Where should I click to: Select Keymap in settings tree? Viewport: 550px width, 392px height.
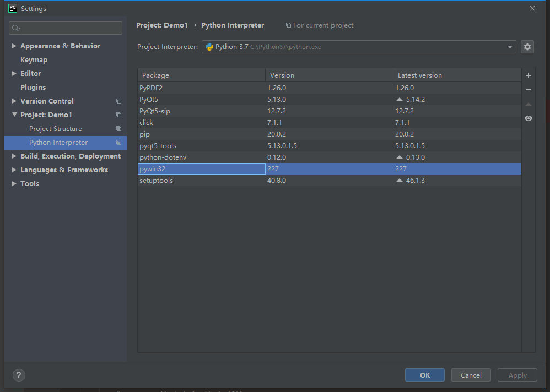(x=34, y=60)
